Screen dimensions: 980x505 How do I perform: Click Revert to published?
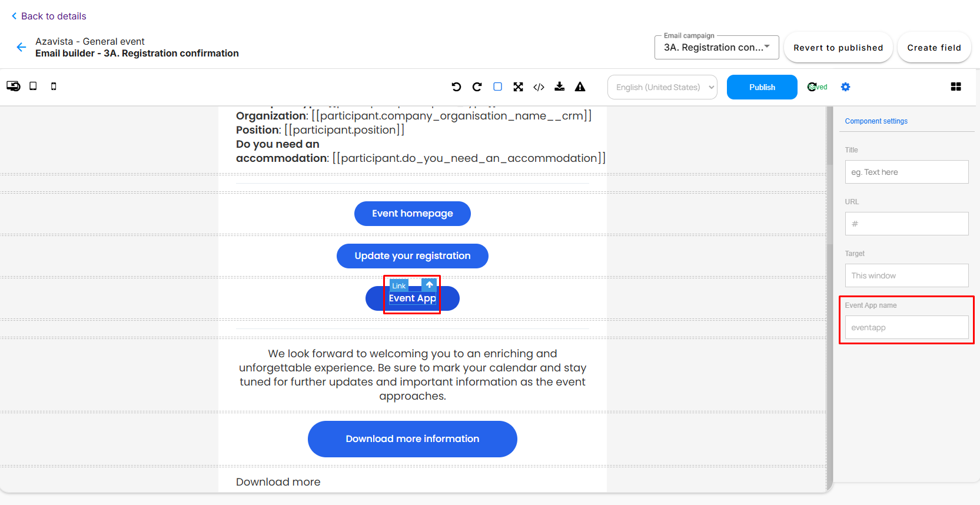click(x=838, y=48)
